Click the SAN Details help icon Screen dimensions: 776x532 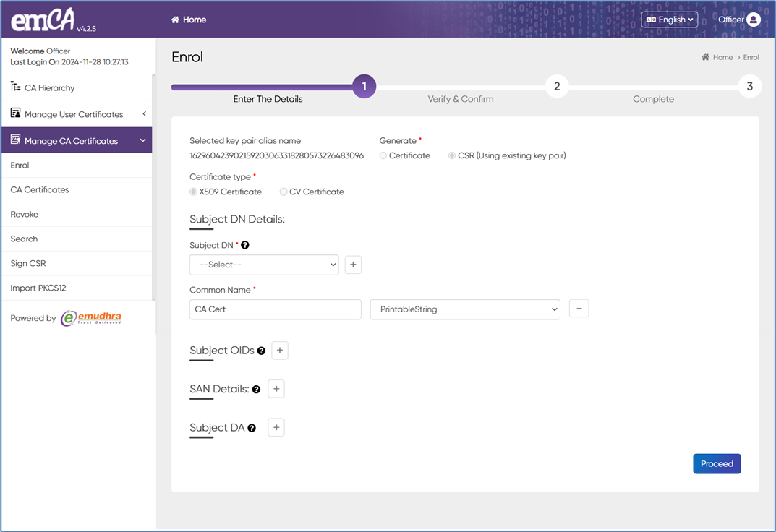tap(256, 390)
